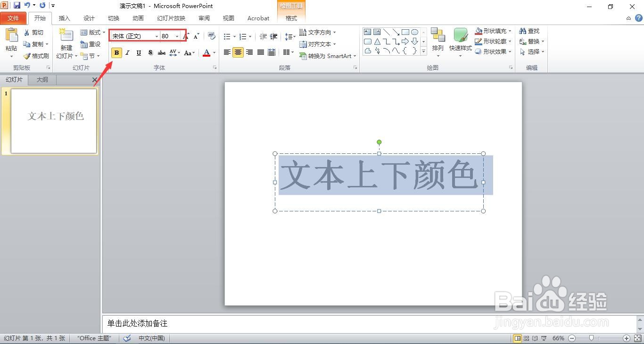Switch to Slide Sorter view in status bar
Viewport: 644px width, 344px height.
(527, 338)
